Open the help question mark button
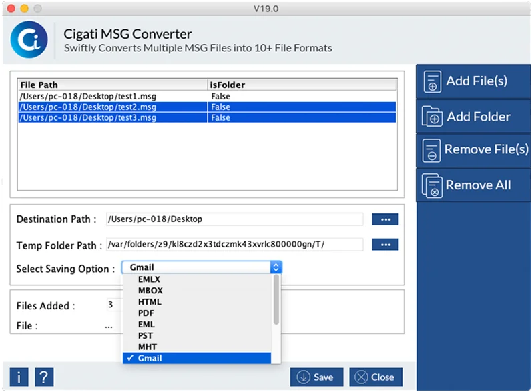 44,377
